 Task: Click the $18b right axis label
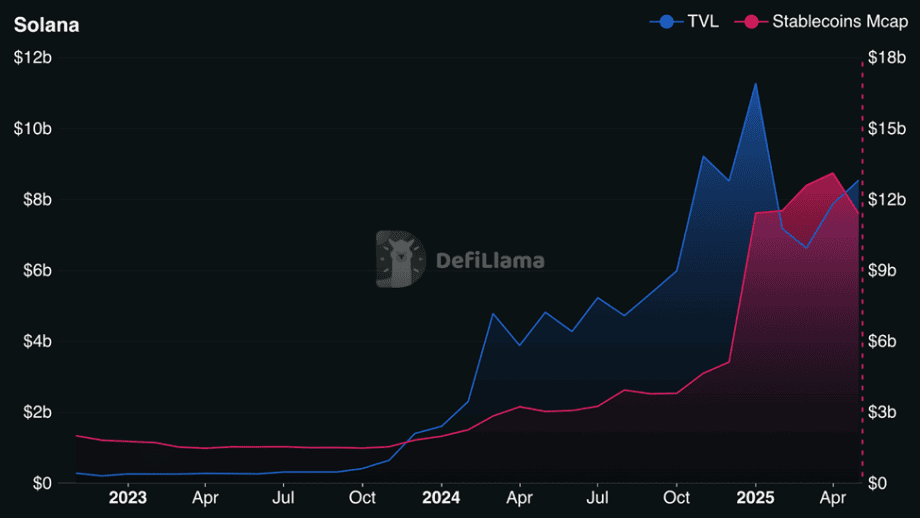pos(888,58)
